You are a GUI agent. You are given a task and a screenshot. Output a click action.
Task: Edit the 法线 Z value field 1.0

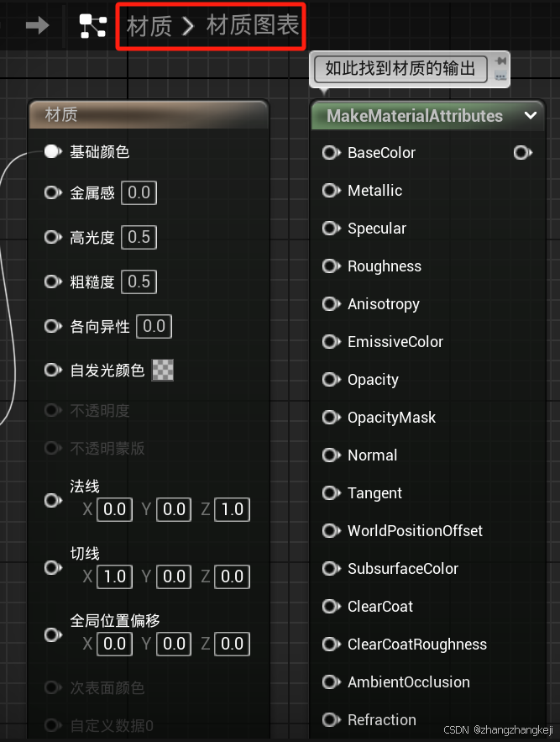click(233, 509)
